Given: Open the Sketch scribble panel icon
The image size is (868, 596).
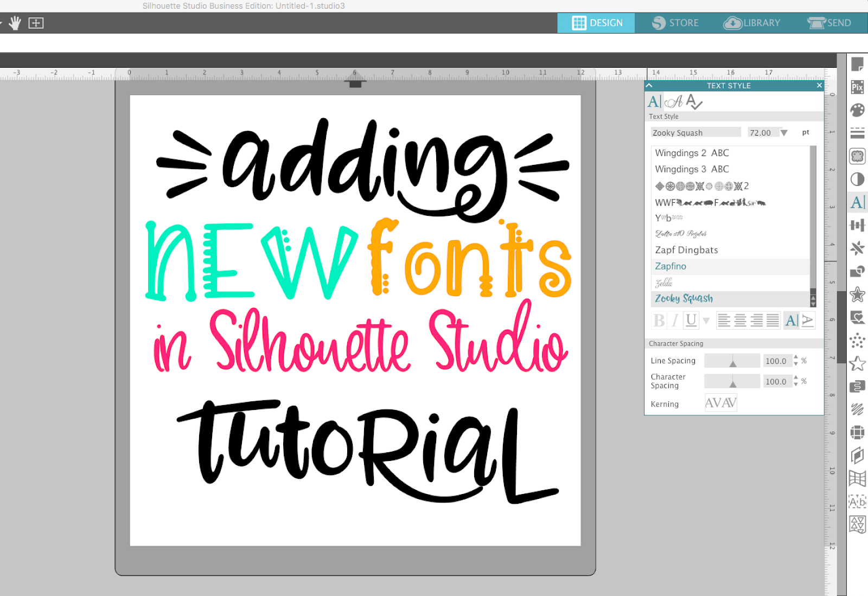Looking at the screenshot, I should pyautogui.click(x=857, y=409).
